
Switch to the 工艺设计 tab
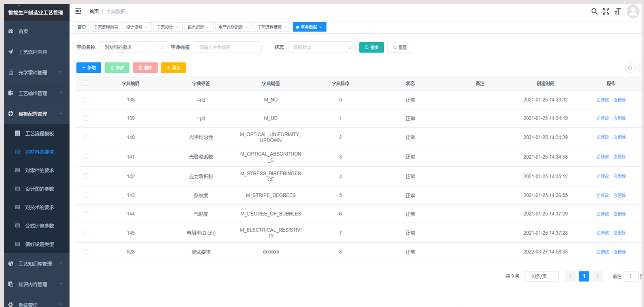[x=165, y=27]
